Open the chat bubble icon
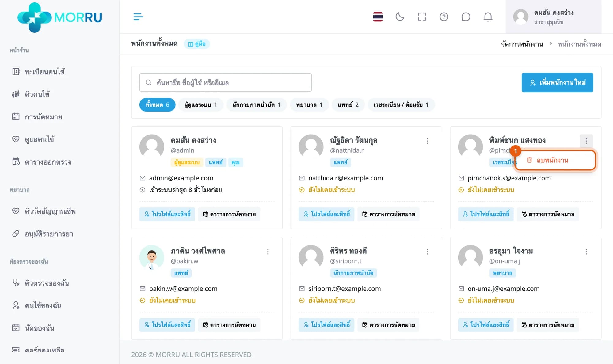The height and width of the screenshot is (364, 613). (466, 17)
